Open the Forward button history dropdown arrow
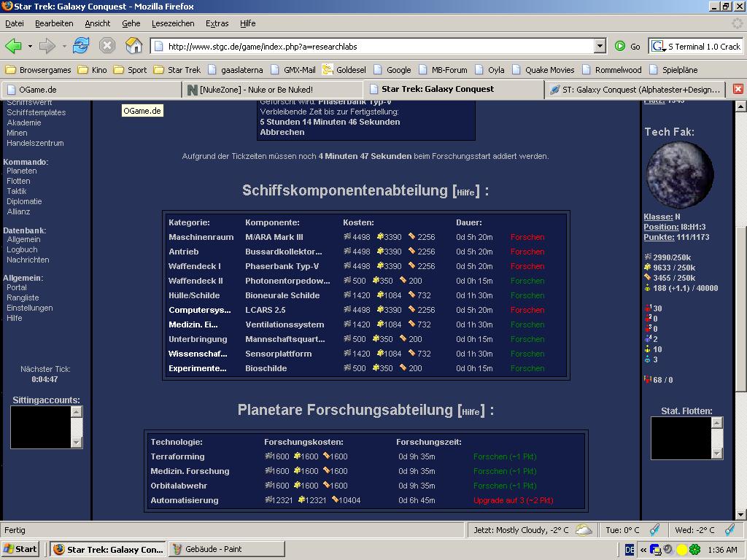The width and height of the screenshot is (747, 560). pos(64,46)
